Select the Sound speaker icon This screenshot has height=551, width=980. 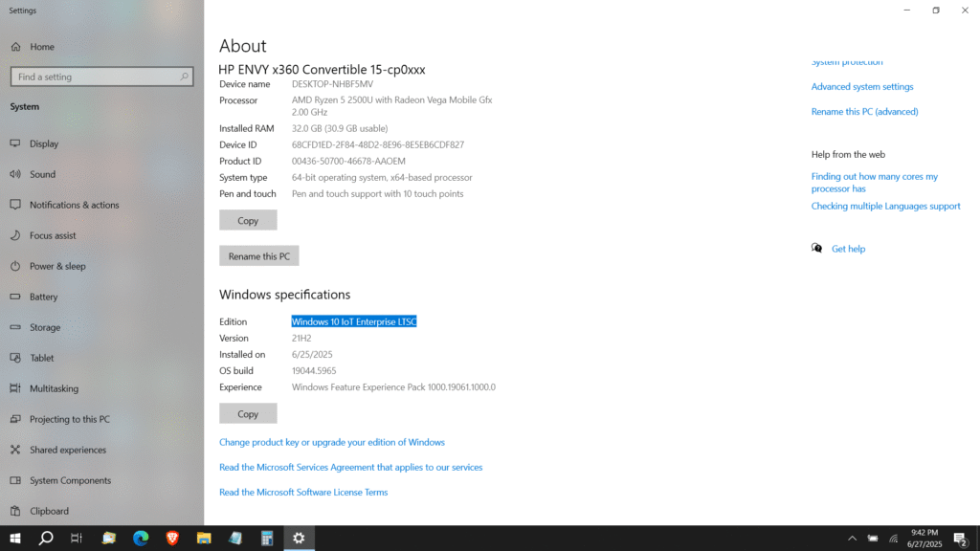point(15,174)
